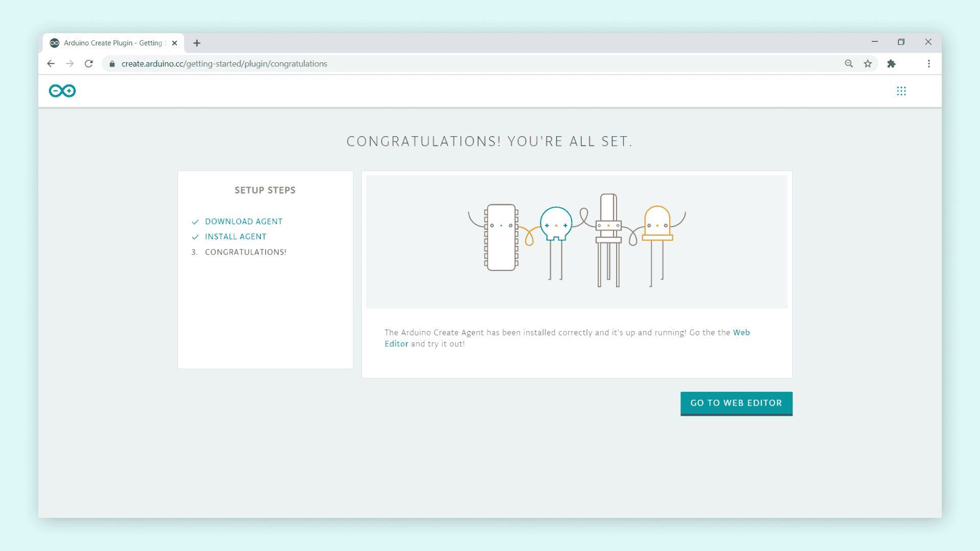
Task: Click the browser back arrow
Action: click(x=51, y=64)
